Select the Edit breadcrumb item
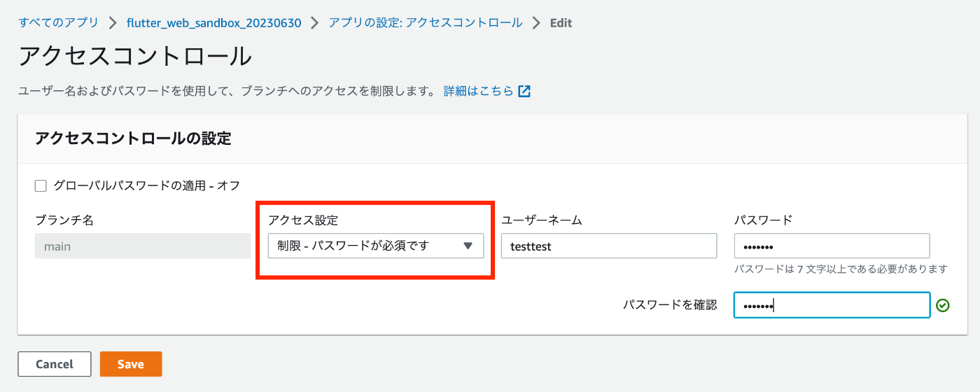The height and width of the screenshot is (392, 980). pos(561,22)
